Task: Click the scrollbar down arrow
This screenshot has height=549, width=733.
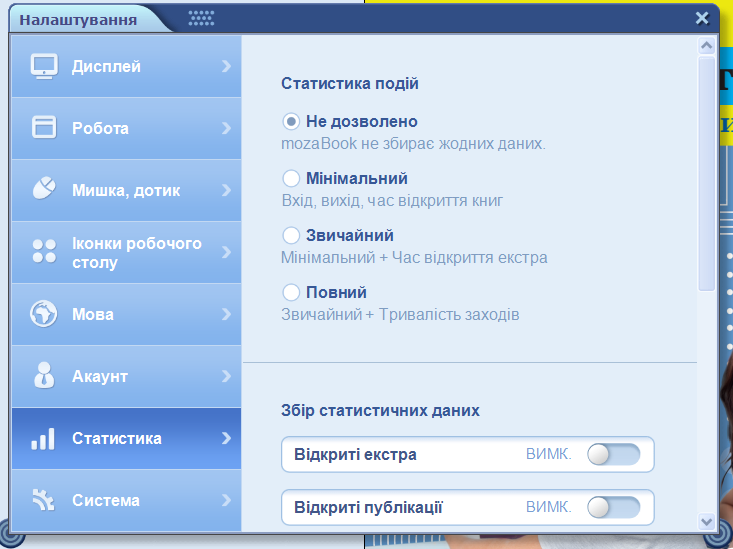Action: [706, 521]
